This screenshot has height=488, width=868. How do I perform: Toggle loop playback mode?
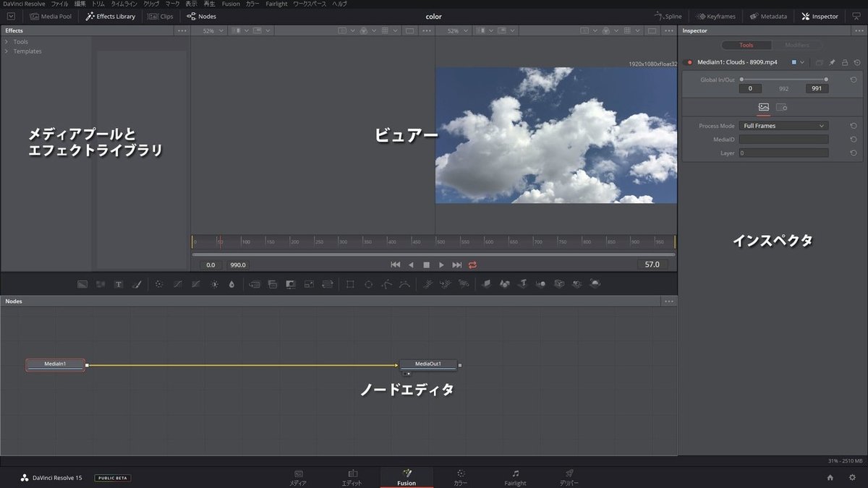coord(473,265)
